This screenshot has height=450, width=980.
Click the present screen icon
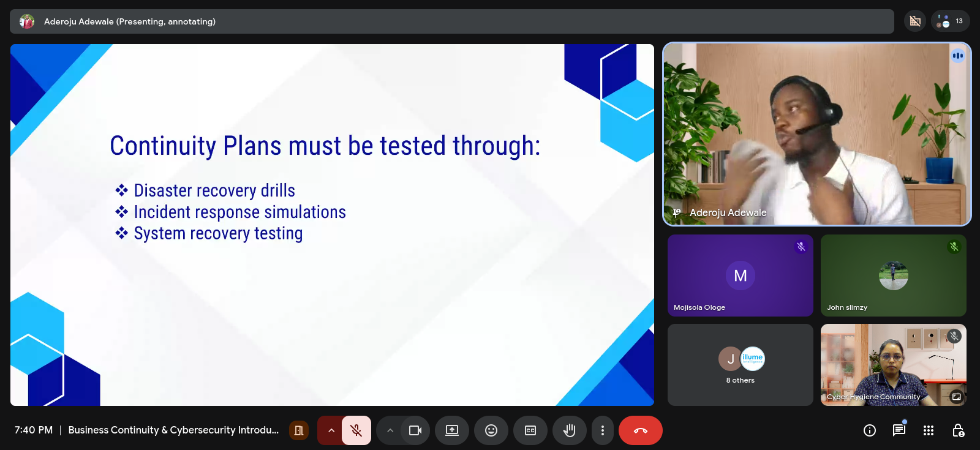[452, 430]
